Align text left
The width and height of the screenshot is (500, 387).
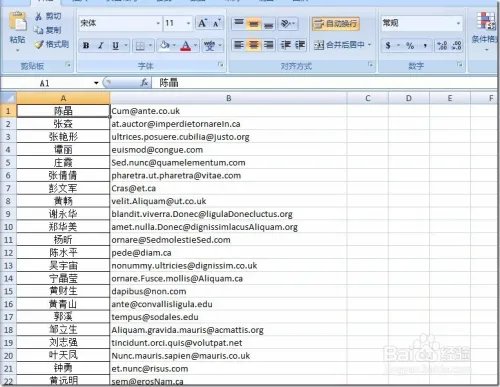click(x=239, y=45)
